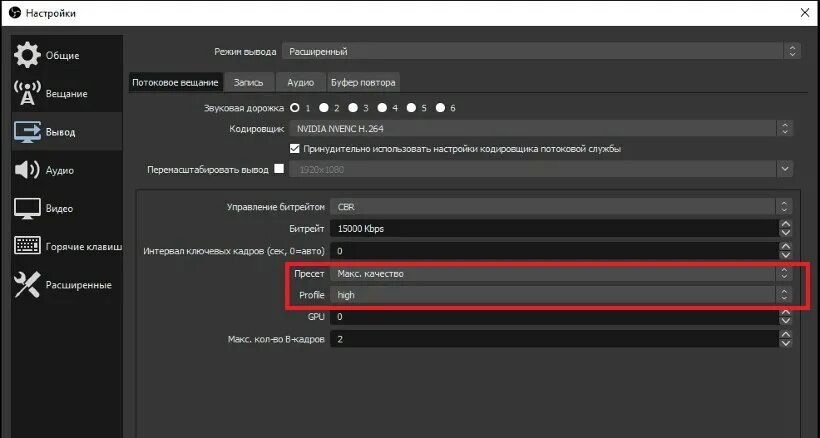Switch to the Потоковое вещание tab
Screen dimensions: 820x438
(175, 83)
